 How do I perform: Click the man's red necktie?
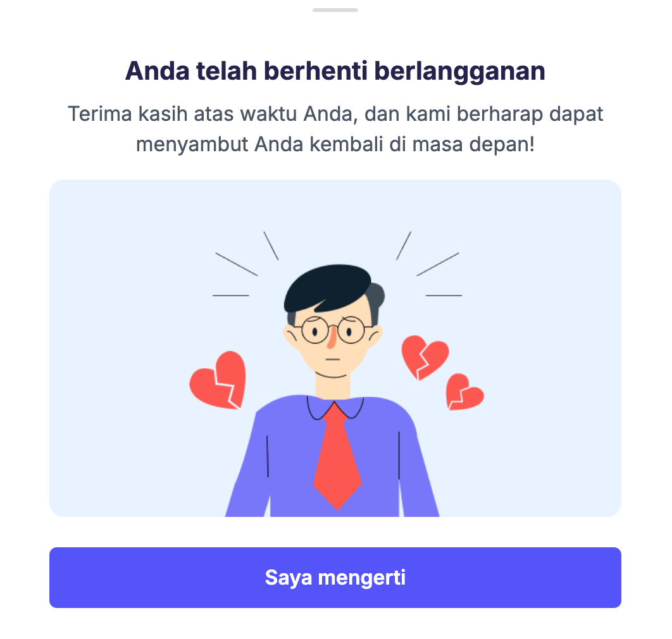(337, 456)
